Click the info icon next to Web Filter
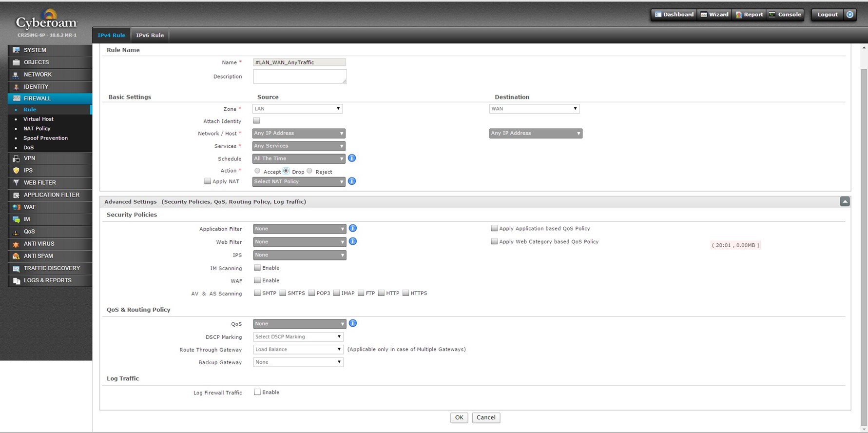Image resolution: width=868 pixels, height=433 pixels. click(x=353, y=241)
